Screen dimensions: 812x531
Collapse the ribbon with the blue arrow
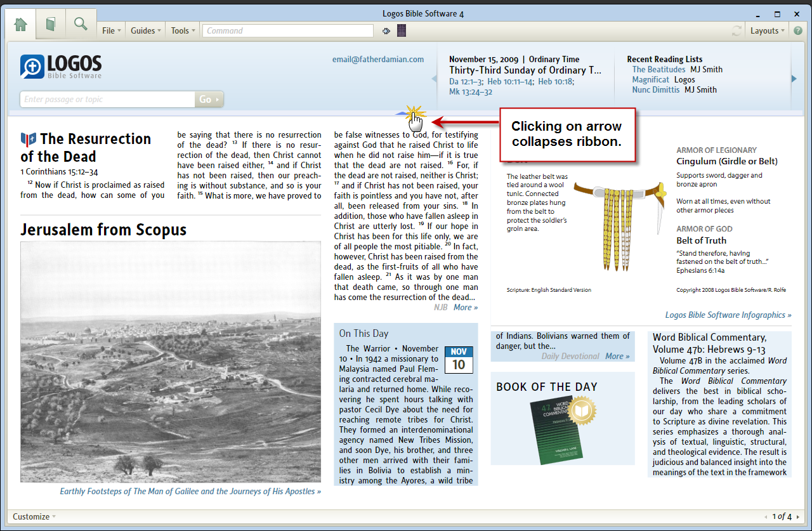[402, 114]
